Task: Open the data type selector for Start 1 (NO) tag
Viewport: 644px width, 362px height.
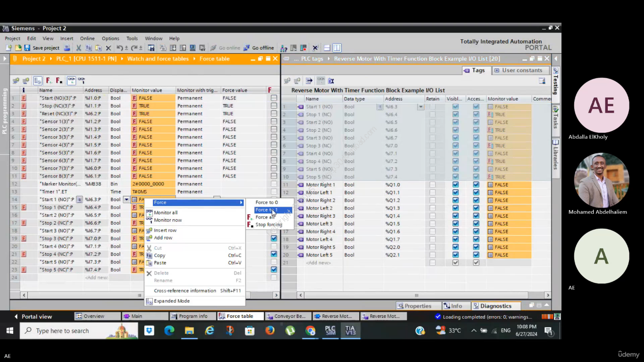Action: (380, 107)
